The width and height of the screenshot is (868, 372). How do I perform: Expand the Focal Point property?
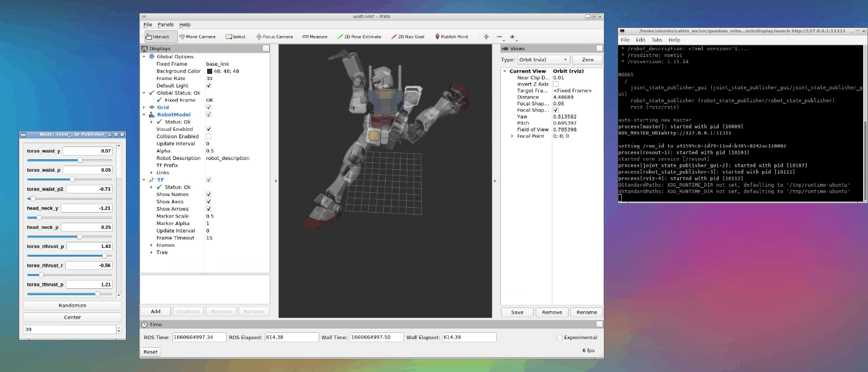512,136
